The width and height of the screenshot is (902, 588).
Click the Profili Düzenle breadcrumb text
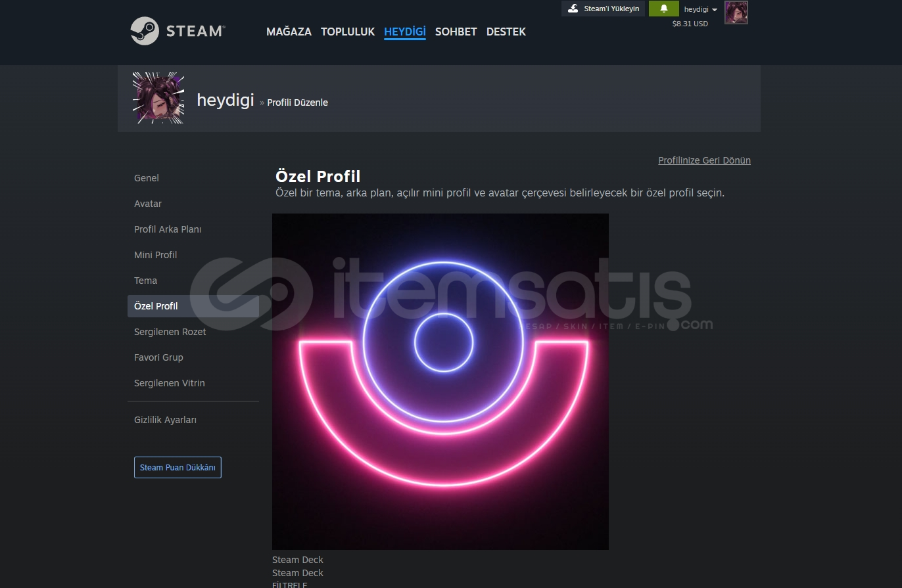tap(297, 102)
